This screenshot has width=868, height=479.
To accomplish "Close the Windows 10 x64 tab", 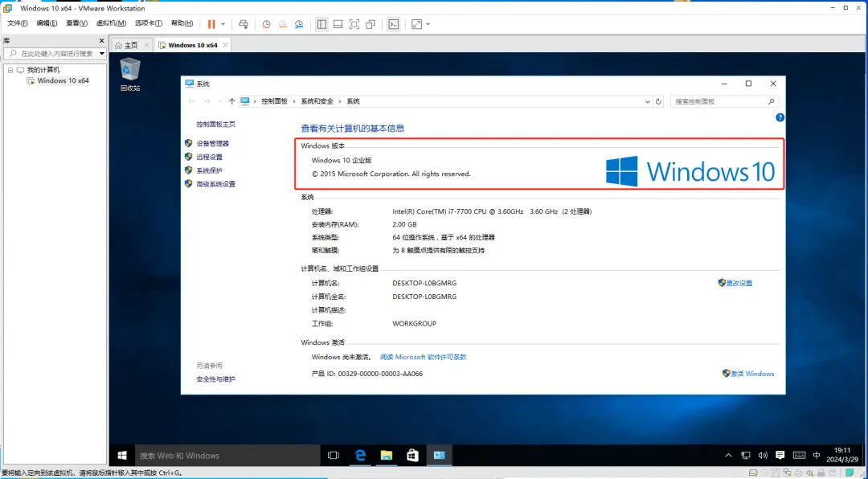I will pyautogui.click(x=225, y=45).
